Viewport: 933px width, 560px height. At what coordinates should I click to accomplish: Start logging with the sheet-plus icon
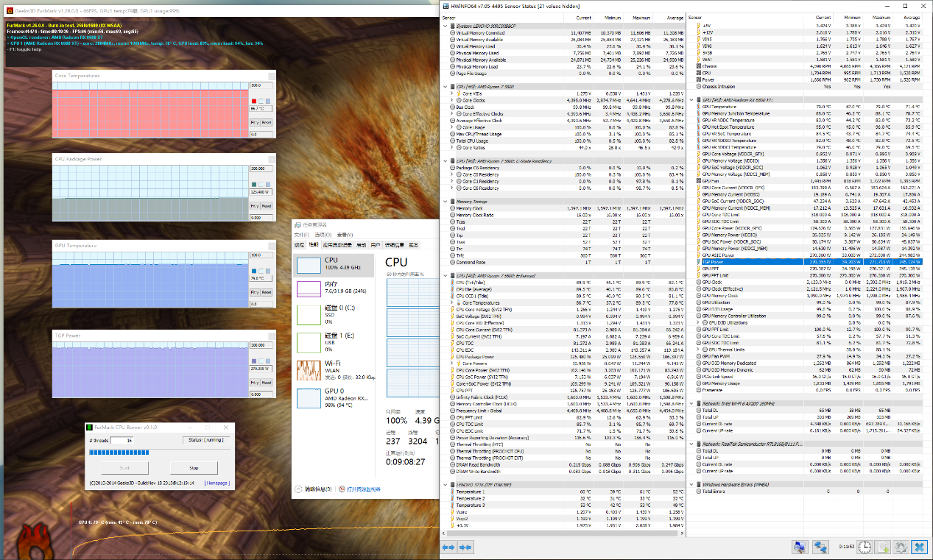882,547
